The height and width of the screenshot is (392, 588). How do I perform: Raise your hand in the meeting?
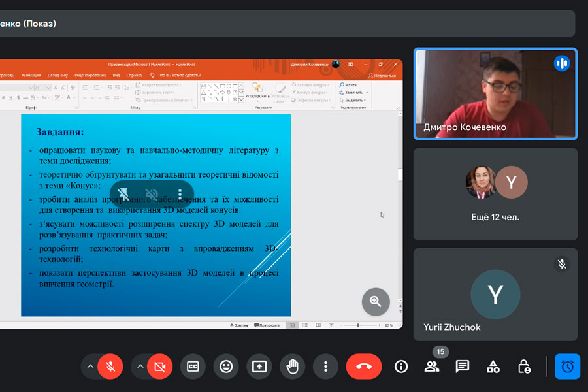tap(292, 367)
